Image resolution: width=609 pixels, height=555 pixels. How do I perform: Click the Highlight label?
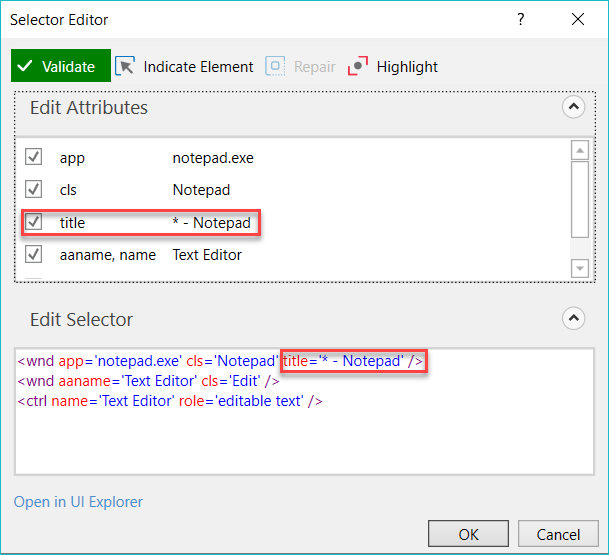(407, 67)
